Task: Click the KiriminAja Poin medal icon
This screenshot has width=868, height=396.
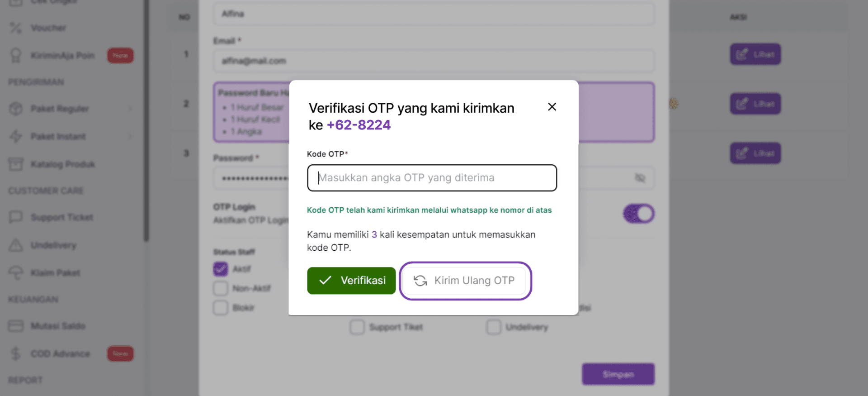Action: point(16,56)
